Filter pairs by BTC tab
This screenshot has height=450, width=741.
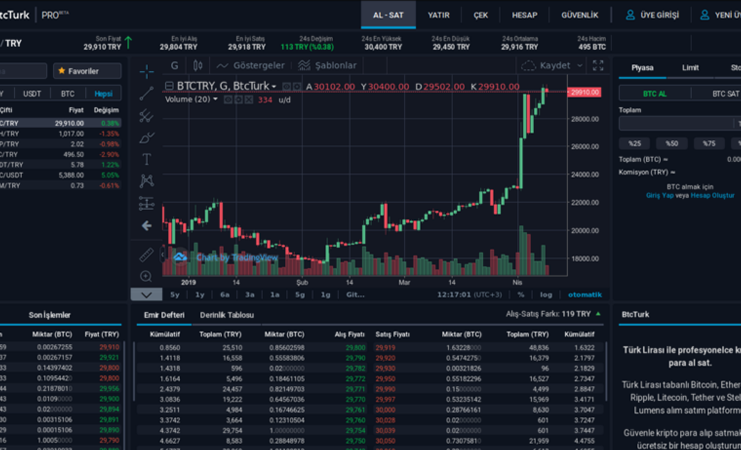[68, 94]
